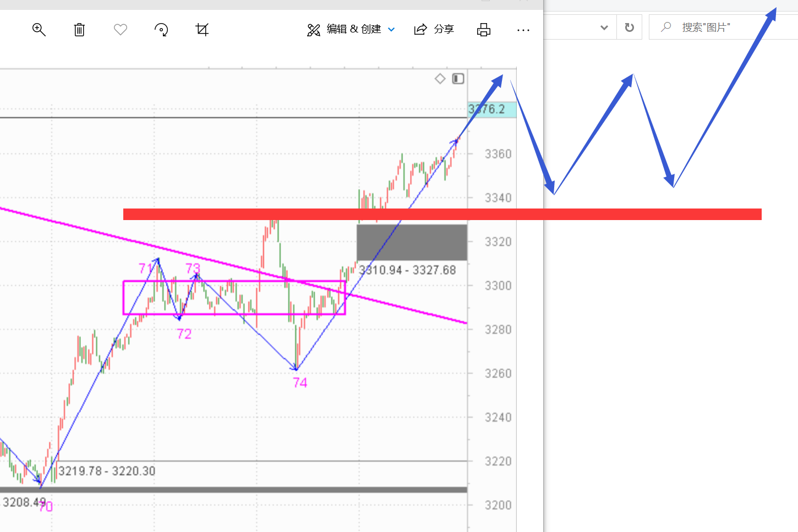The width and height of the screenshot is (798, 532).
Task: Delete the image with trash icon
Action: [x=79, y=30]
